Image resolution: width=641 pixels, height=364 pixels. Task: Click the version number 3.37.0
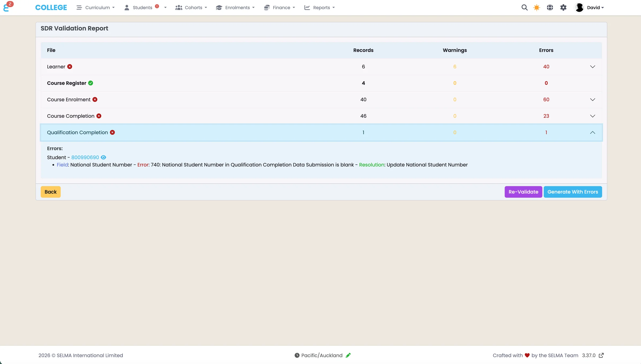coord(589,355)
